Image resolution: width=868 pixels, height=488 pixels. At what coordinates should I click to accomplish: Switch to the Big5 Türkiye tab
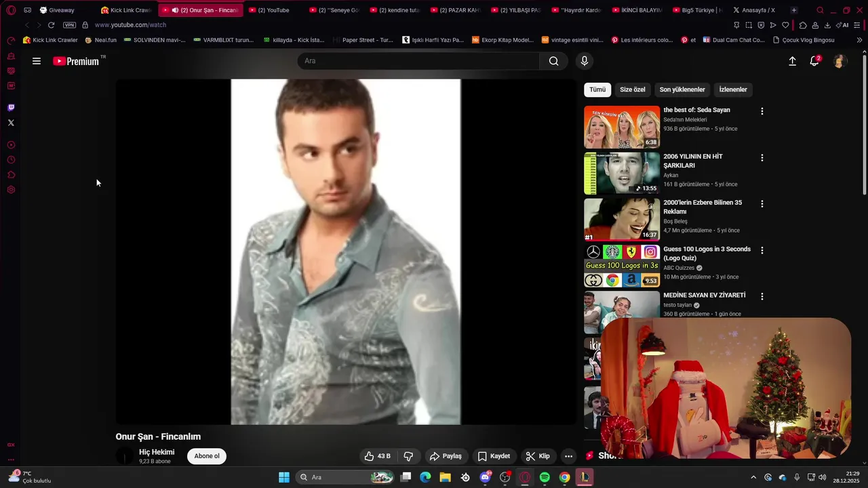[x=696, y=10]
